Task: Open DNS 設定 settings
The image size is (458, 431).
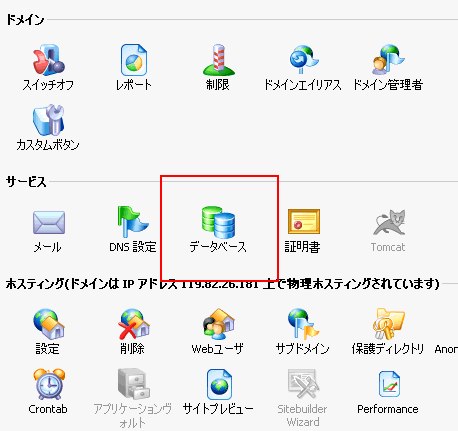Action: coord(133,222)
